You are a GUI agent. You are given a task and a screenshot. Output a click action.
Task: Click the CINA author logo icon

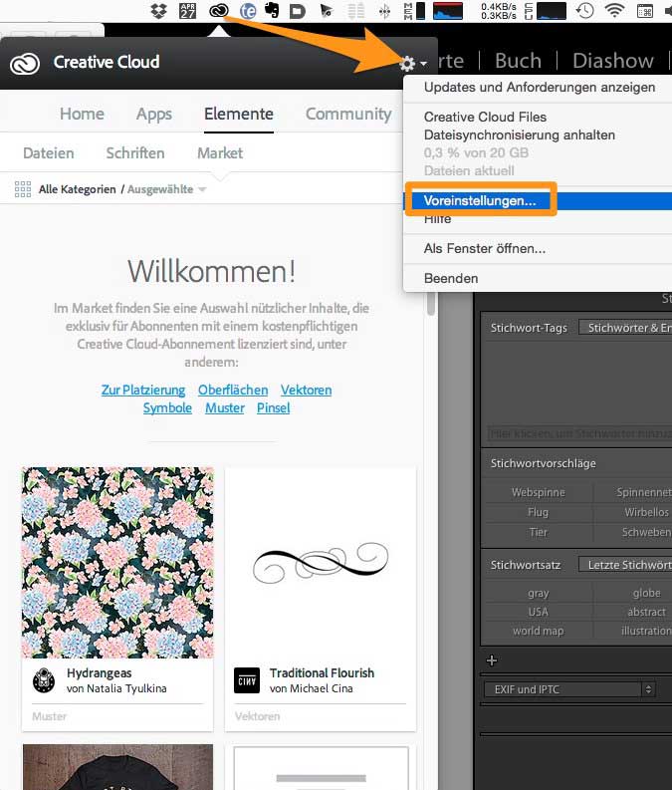point(247,680)
